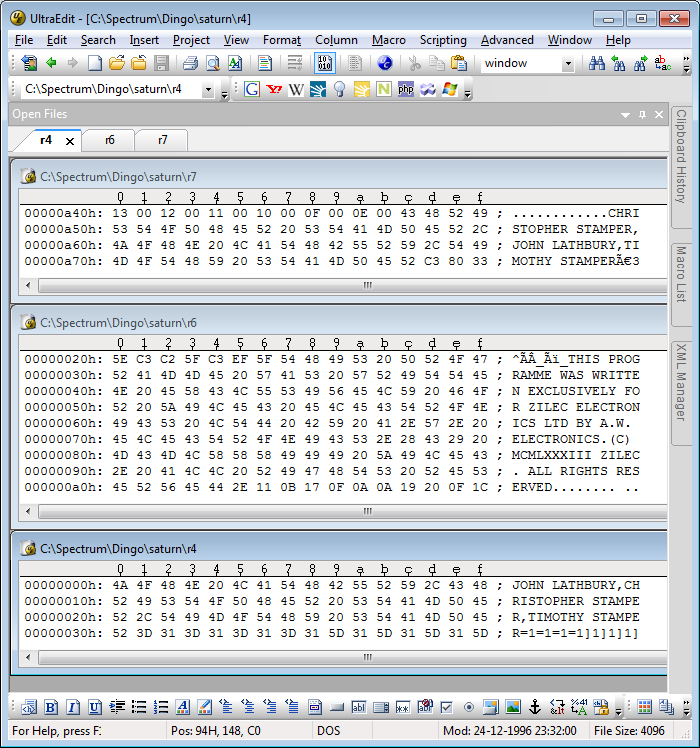Click the HTML anchor icon
Image resolution: width=700 pixels, height=748 pixels.
tap(534, 707)
